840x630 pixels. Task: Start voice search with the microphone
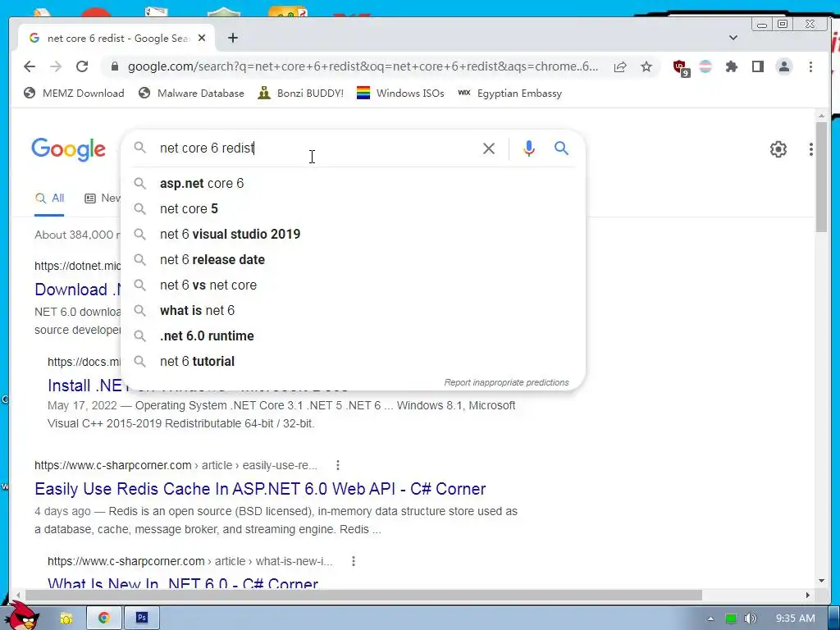pyautogui.click(x=529, y=148)
